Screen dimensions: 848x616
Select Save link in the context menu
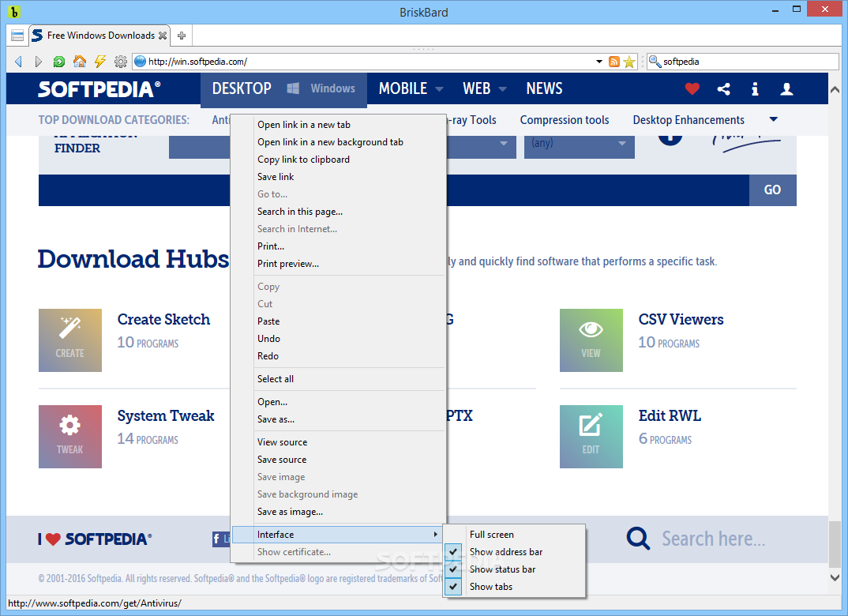coord(339,176)
